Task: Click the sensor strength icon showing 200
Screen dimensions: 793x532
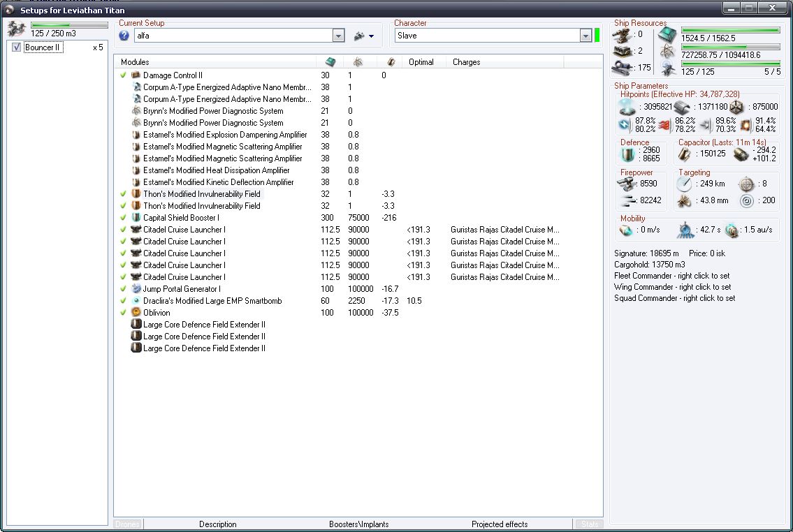Action: click(746, 200)
